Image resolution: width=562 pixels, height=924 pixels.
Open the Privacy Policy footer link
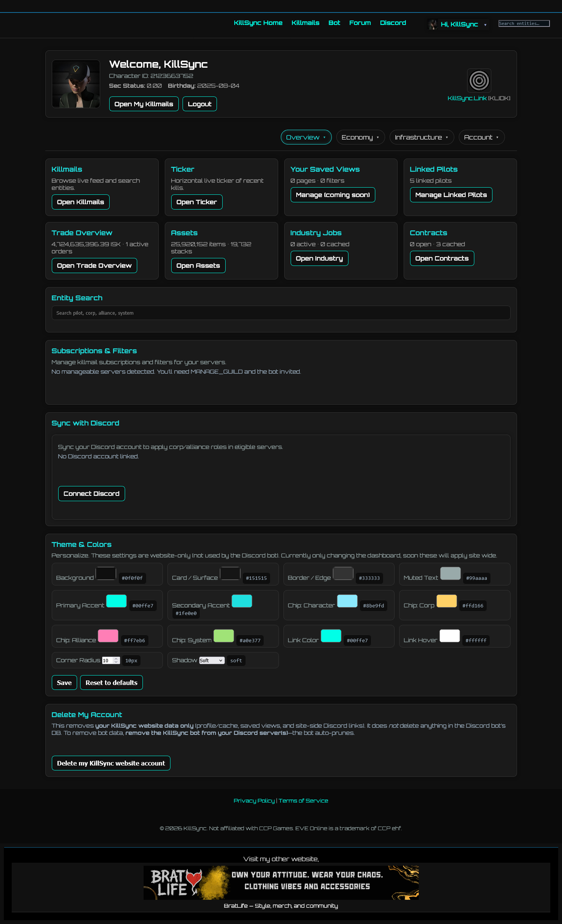pos(254,801)
